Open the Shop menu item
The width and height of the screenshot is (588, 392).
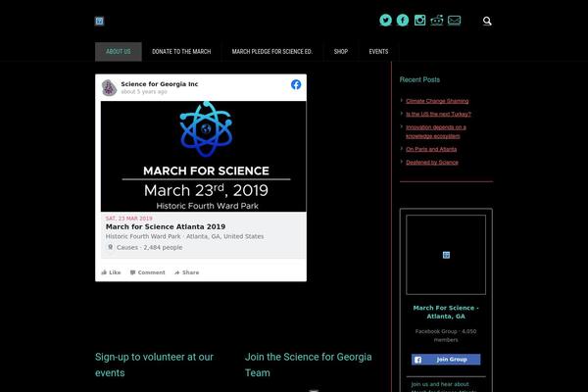341,51
